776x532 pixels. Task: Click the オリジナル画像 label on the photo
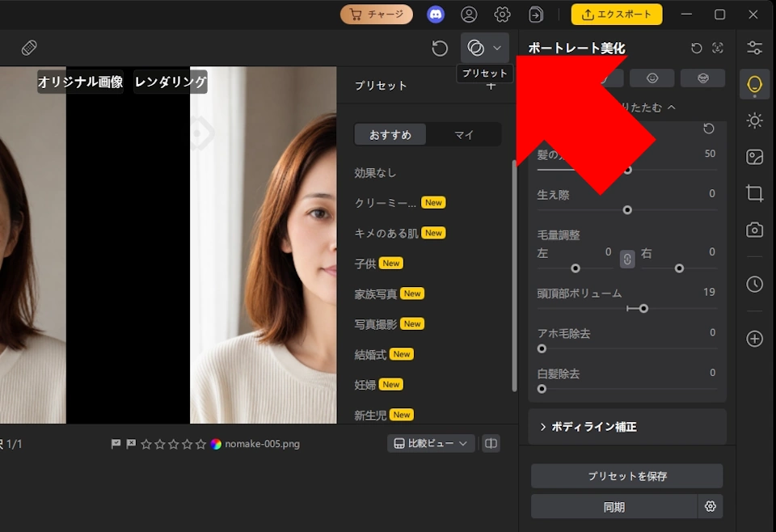(x=80, y=82)
